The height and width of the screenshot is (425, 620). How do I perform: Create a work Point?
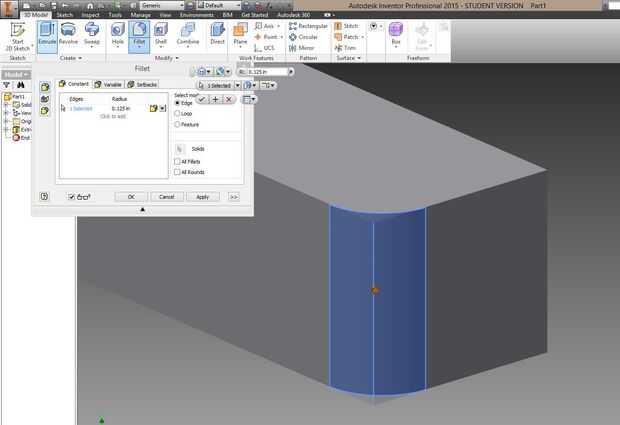268,37
